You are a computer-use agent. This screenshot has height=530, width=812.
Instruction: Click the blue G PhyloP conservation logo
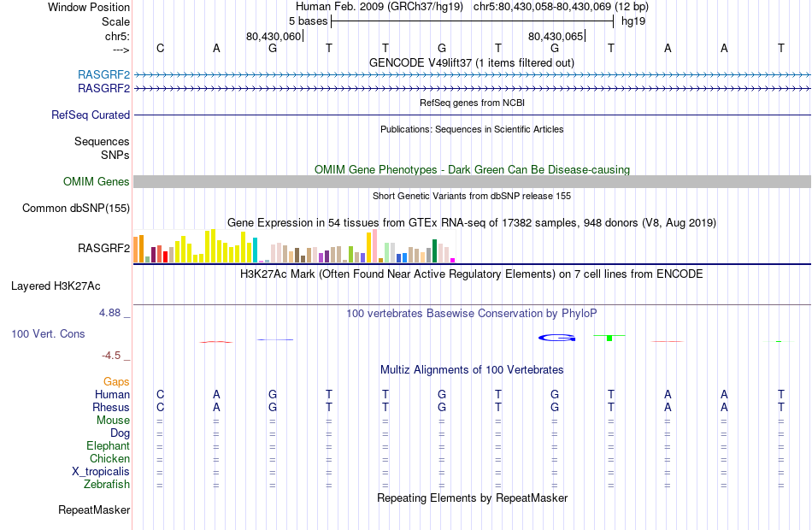point(556,338)
